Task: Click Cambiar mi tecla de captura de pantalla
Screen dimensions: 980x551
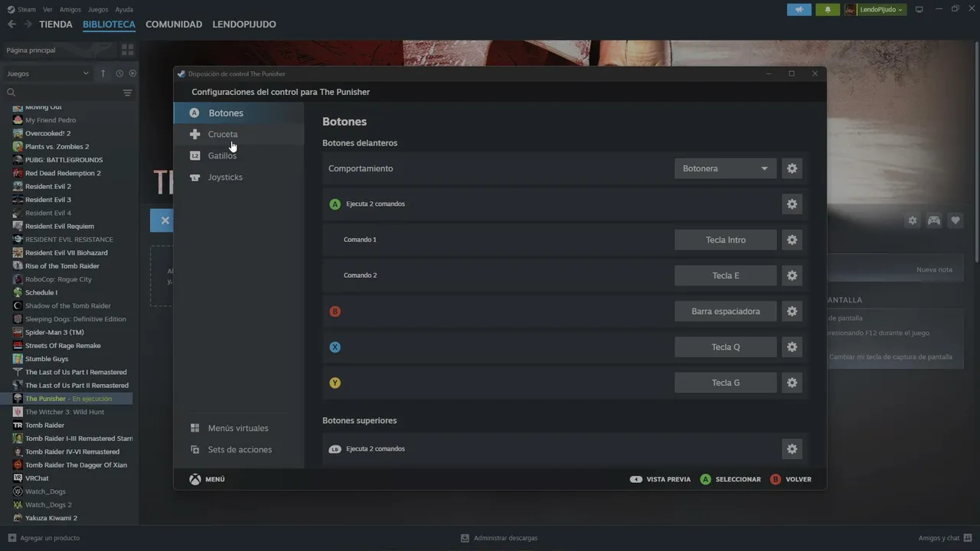Action: pos(890,357)
